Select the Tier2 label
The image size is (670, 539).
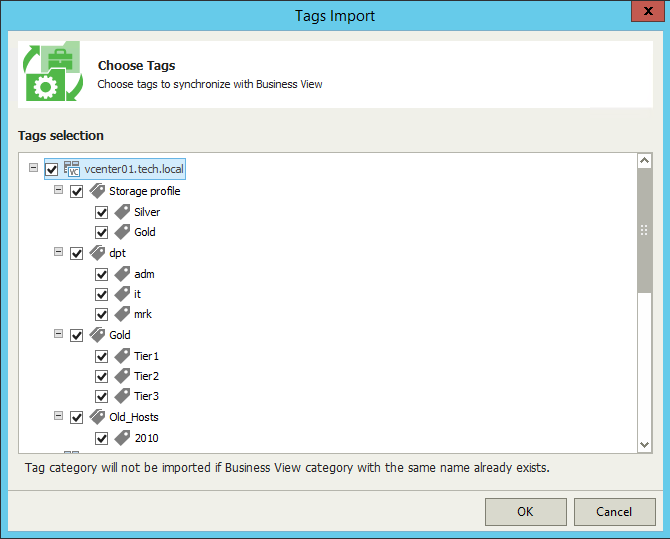coord(147,376)
